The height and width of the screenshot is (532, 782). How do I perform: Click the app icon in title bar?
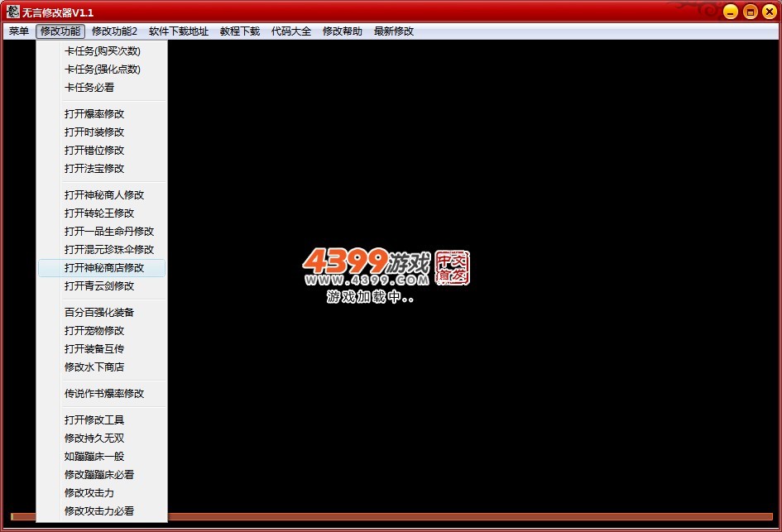tap(13, 12)
